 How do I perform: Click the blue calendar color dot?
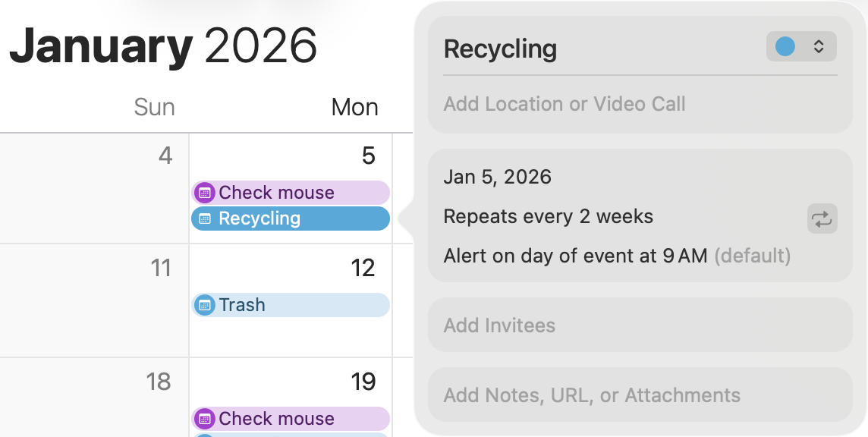click(785, 46)
